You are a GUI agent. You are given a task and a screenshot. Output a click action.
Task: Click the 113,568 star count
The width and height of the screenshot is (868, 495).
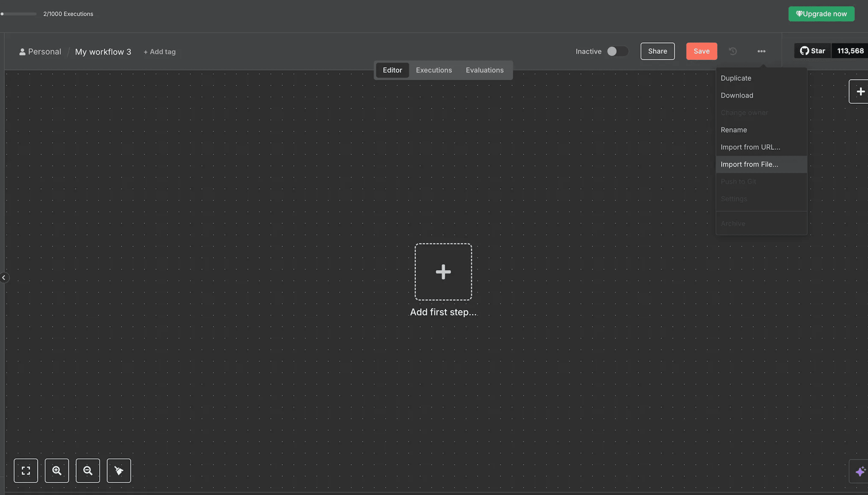[850, 51]
